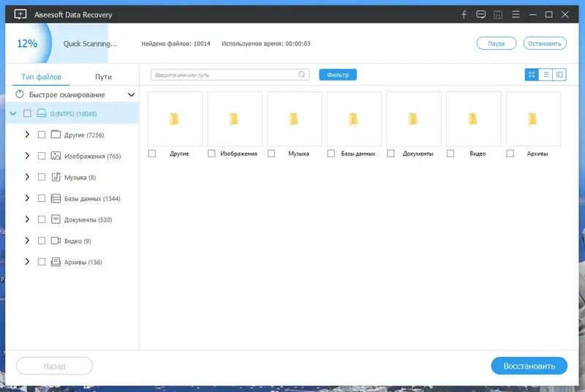This screenshot has width=585, height=392.
Task: Click the 12% scan progress indicator
Action: click(27, 43)
